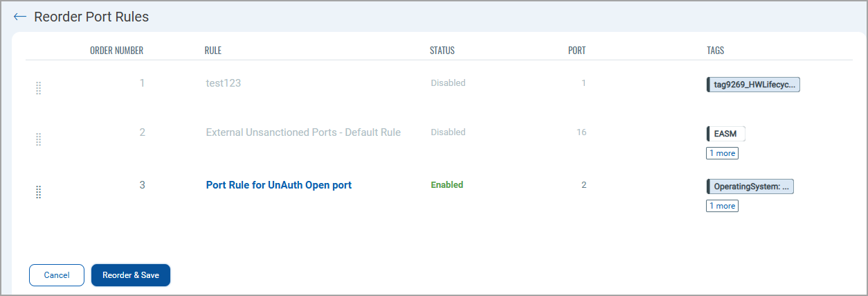
Task: Click the back arrow beside Reorder Port Rules
Action: [20, 17]
